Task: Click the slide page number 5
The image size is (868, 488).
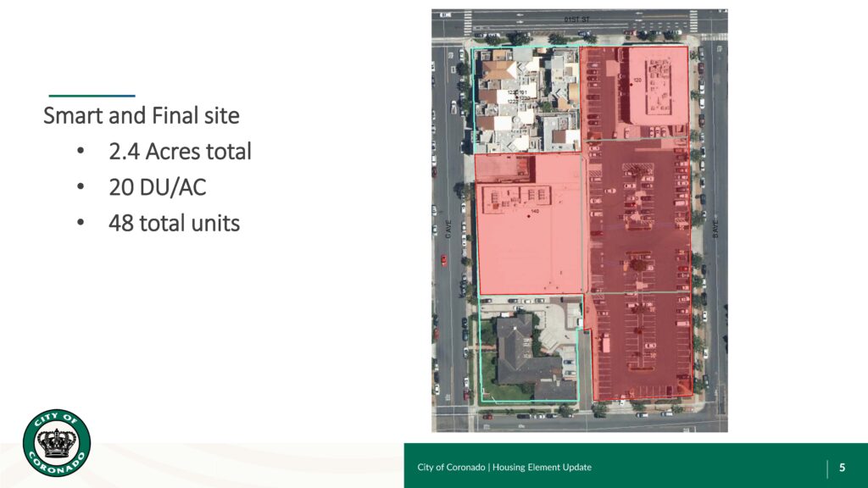Action: (x=842, y=467)
